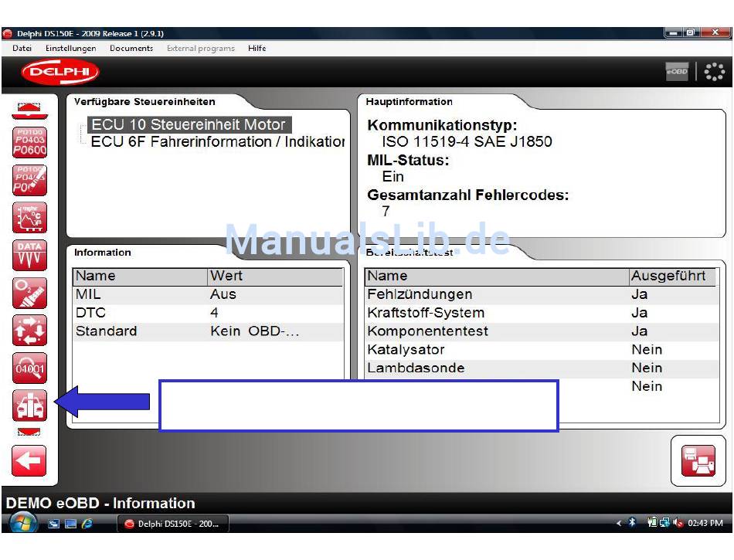Image resolution: width=734 pixels, height=560 pixels.
Task: Click the show desktop quick launch icon
Action: (x=70, y=524)
